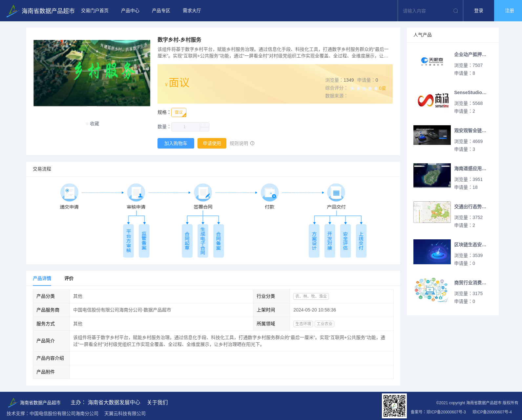Click the 海南遥感应用... product title
This screenshot has height=420, width=522.
coord(470,169)
